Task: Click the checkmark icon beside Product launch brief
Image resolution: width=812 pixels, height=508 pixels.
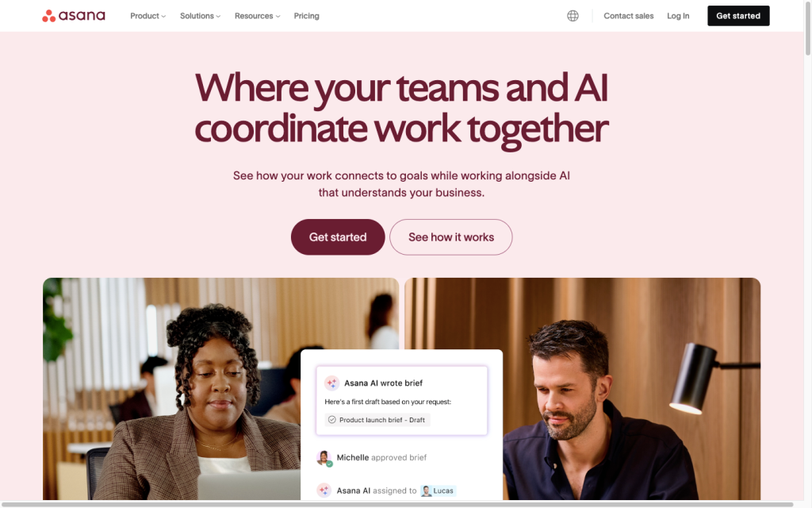Action: (x=332, y=420)
